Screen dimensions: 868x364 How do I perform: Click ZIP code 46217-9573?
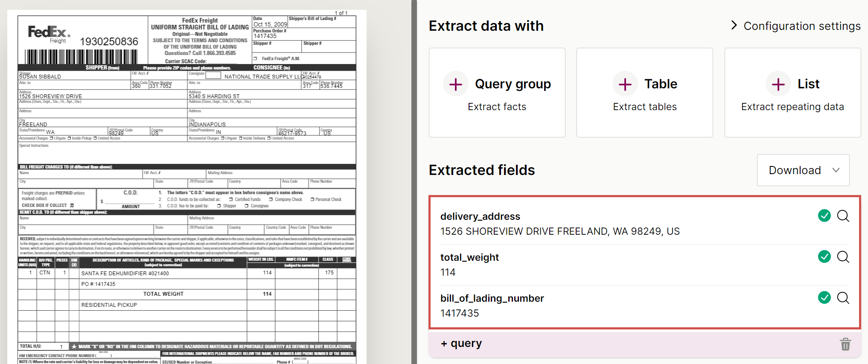click(292, 134)
